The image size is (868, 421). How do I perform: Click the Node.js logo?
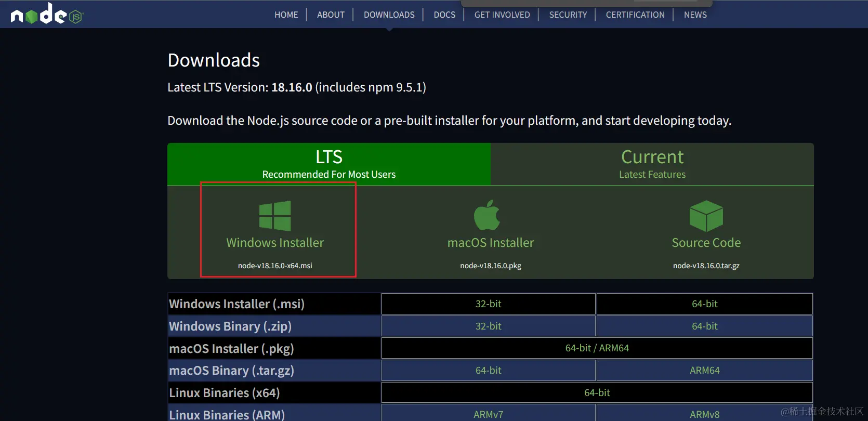click(47, 14)
